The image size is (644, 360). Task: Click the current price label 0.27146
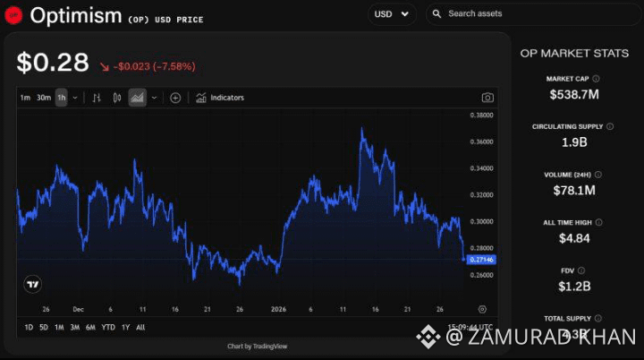[x=481, y=260]
